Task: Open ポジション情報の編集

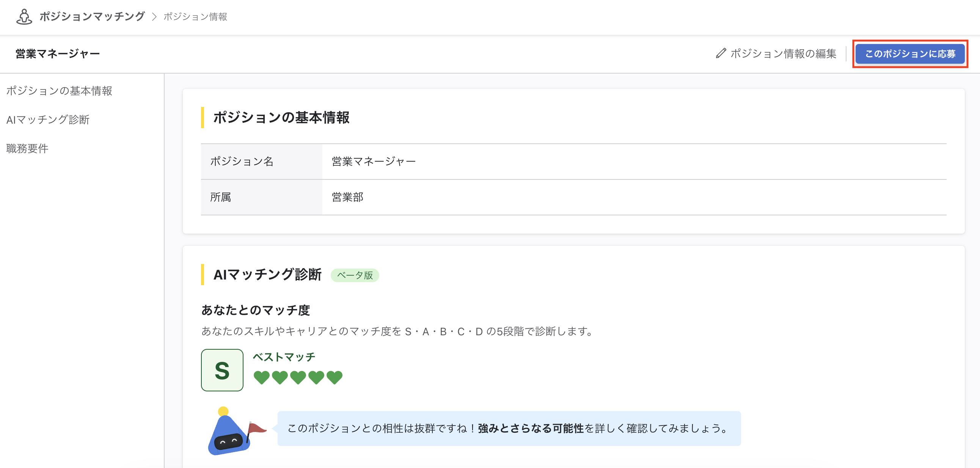Action: 776,53
